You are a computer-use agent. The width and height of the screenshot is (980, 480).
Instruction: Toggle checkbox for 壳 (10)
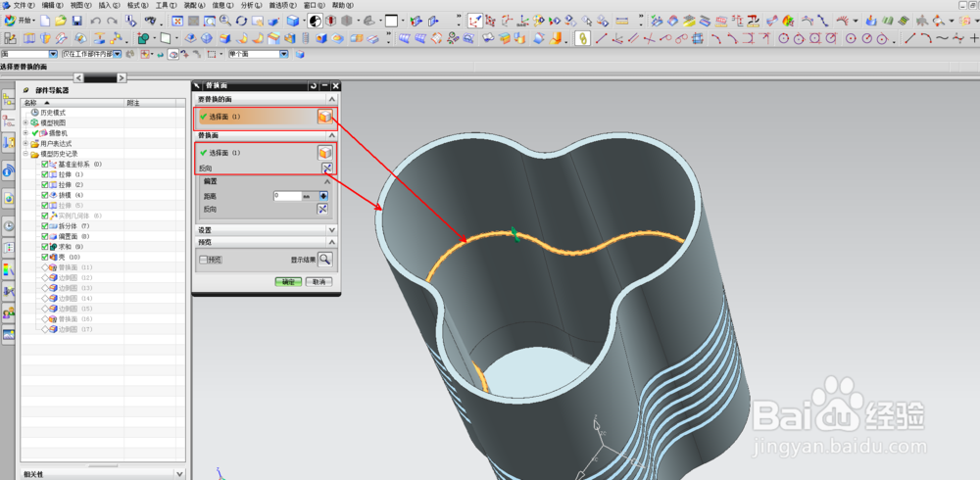(44, 257)
